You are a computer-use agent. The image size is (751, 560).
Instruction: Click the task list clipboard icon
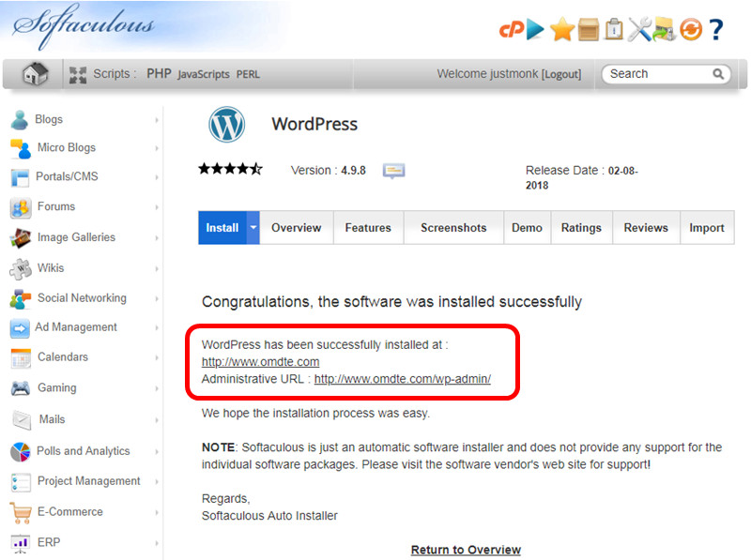pos(614,29)
